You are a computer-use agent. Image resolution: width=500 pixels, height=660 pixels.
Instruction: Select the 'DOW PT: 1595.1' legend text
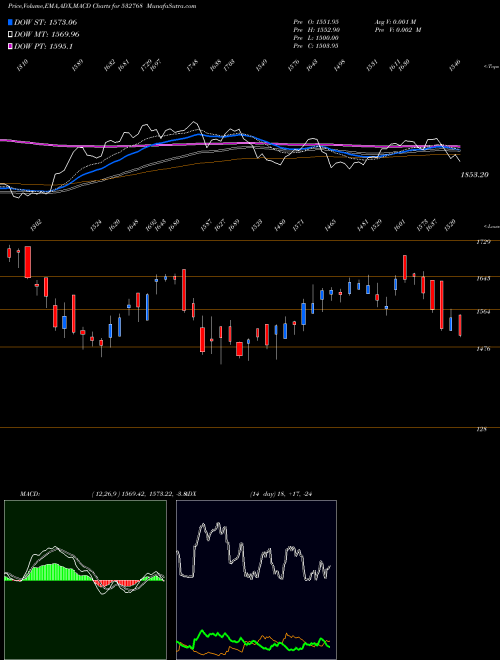pyautogui.click(x=43, y=46)
